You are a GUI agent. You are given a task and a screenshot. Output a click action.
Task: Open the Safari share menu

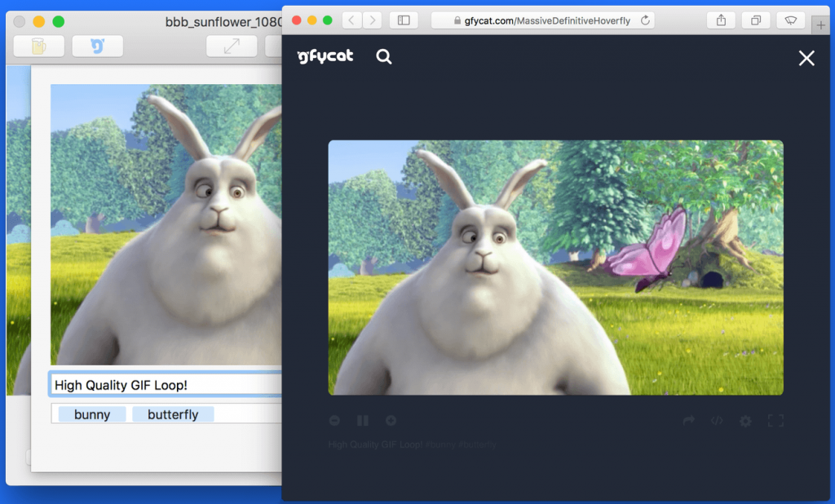721,20
